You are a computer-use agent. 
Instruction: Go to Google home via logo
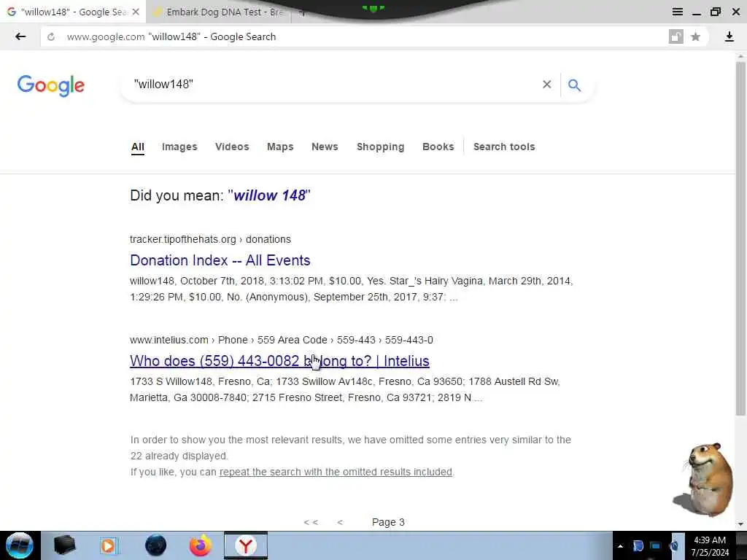click(x=51, y=86)
